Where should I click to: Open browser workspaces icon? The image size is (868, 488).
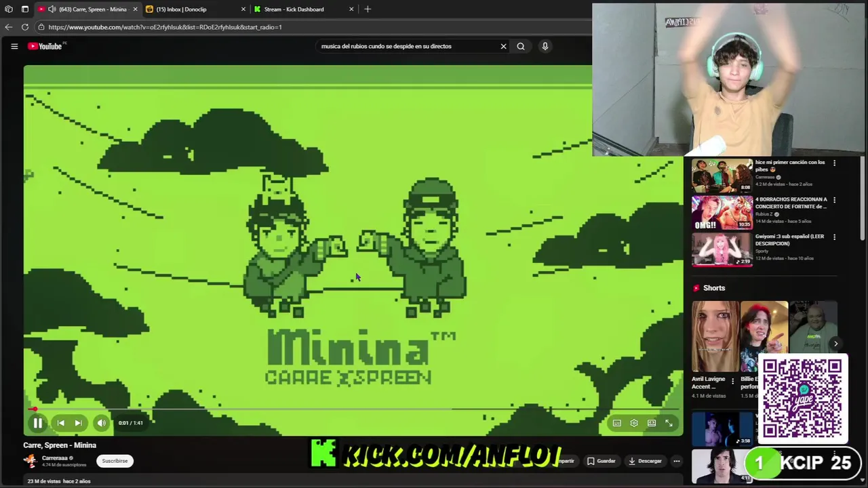coord(8,9)
